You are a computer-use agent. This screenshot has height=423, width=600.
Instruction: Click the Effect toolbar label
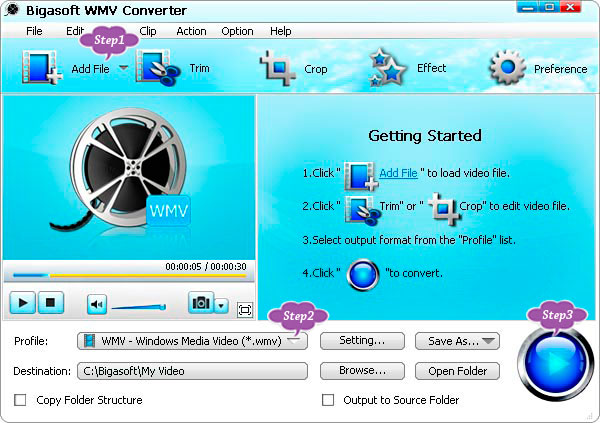[x=431, y=68]
